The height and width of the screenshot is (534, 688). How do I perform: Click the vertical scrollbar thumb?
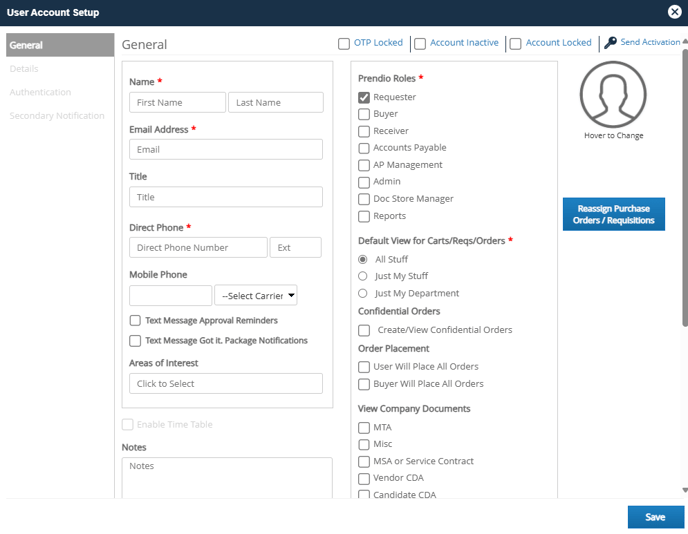(x=684, y=186)
